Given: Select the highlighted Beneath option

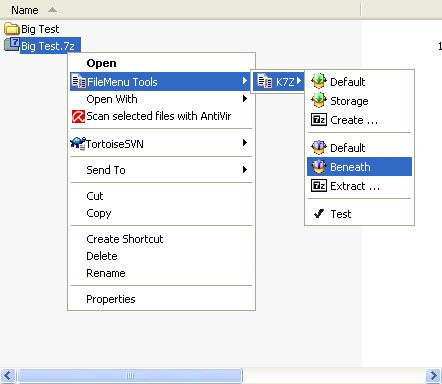Looking at the screenshot, I should (359, 167).
